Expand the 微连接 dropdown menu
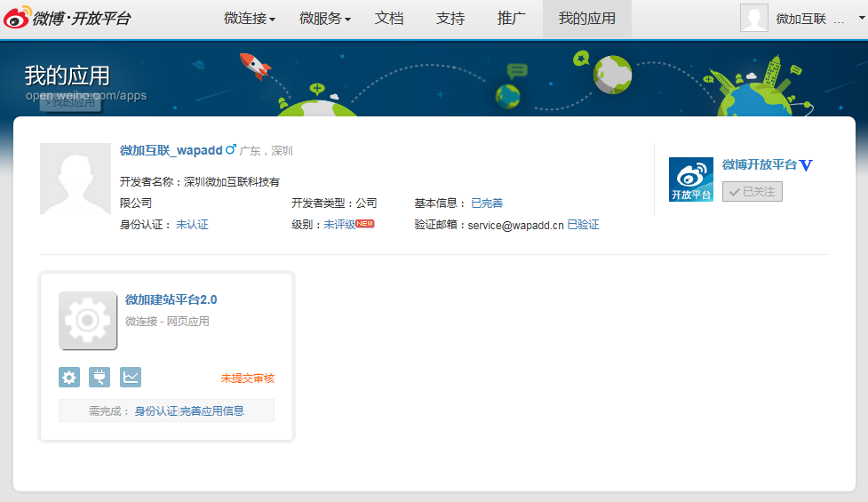The image size is (868, 502). click(250, 19)
